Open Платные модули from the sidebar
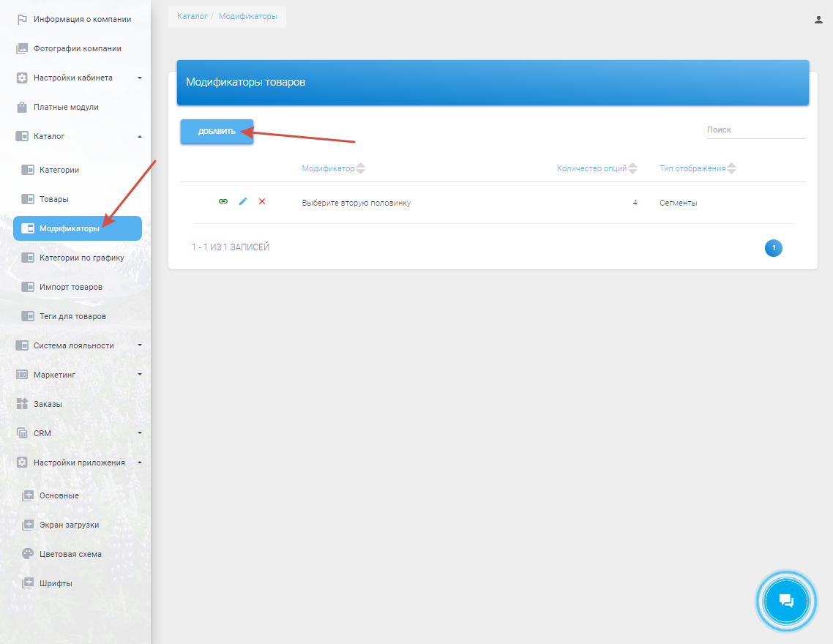 tap(66, 107)
